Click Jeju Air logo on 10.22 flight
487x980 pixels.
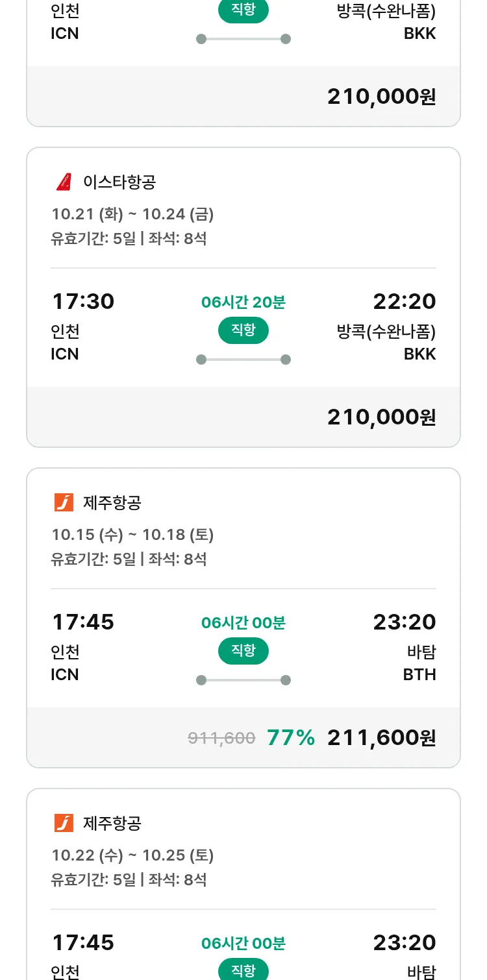pyautogui.click(x=64, y=824)
